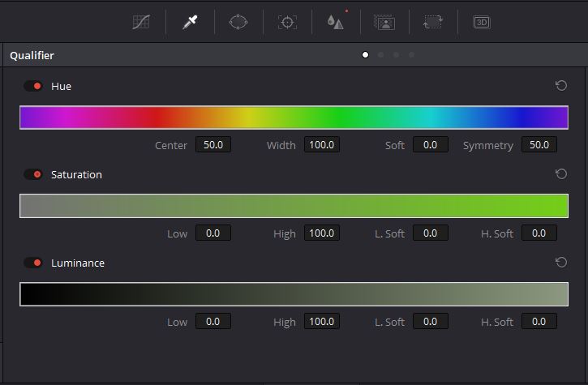Viewport: 588px width, 385px height.
Task: Click the Luminance High value field
Action: 322,322
